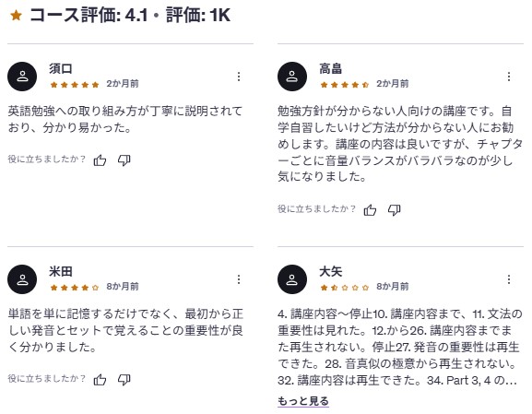Mark 米田's review as not helpful
The width and height of the screenshot is (532, 414).
point(124,379)
